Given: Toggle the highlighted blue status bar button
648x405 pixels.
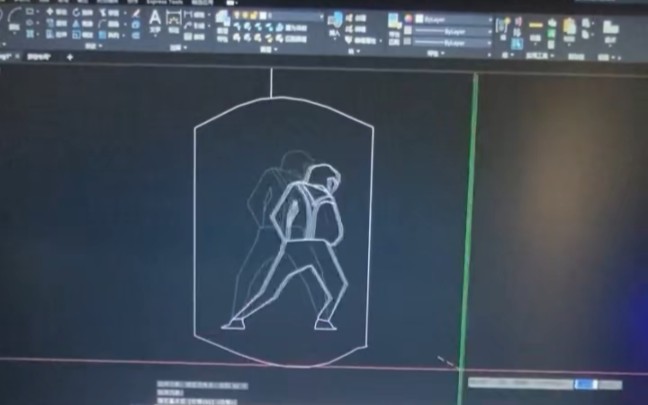Looking at the screenshot, I should pos(584,384).
